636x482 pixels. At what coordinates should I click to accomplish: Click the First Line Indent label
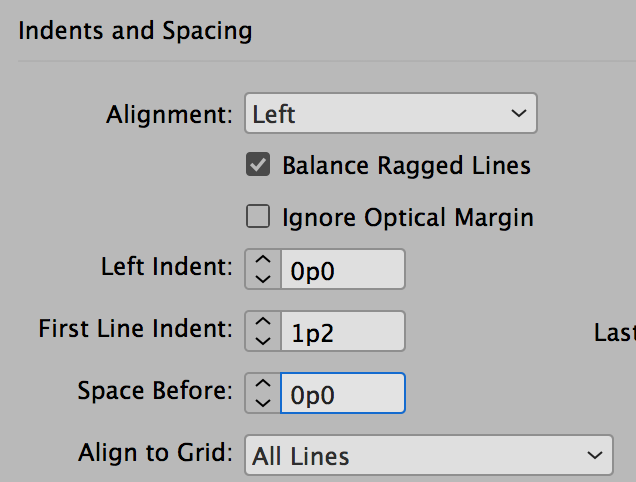135,329
